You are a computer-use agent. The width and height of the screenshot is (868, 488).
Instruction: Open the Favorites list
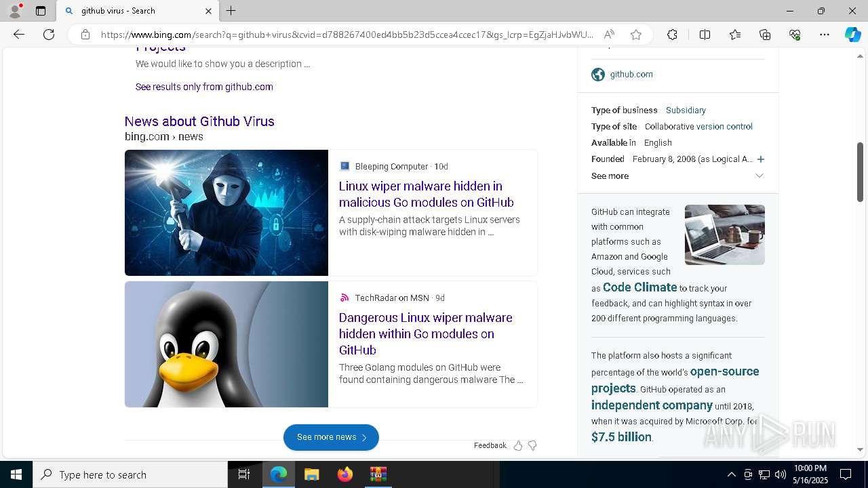(x=735, y=35)
